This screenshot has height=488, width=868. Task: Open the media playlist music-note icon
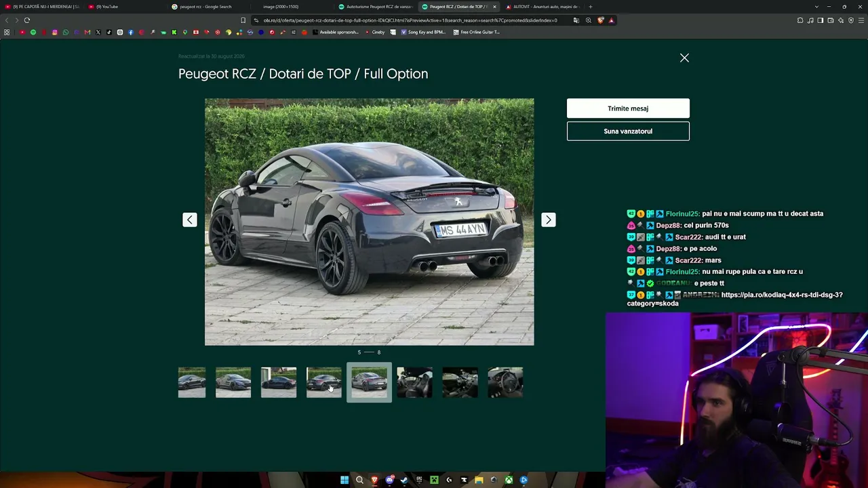[810, 20]
